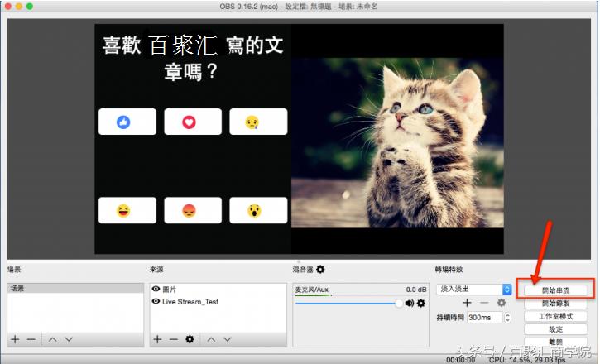
Task: Add a new source in 來源 panel
Action: point(157,339)
